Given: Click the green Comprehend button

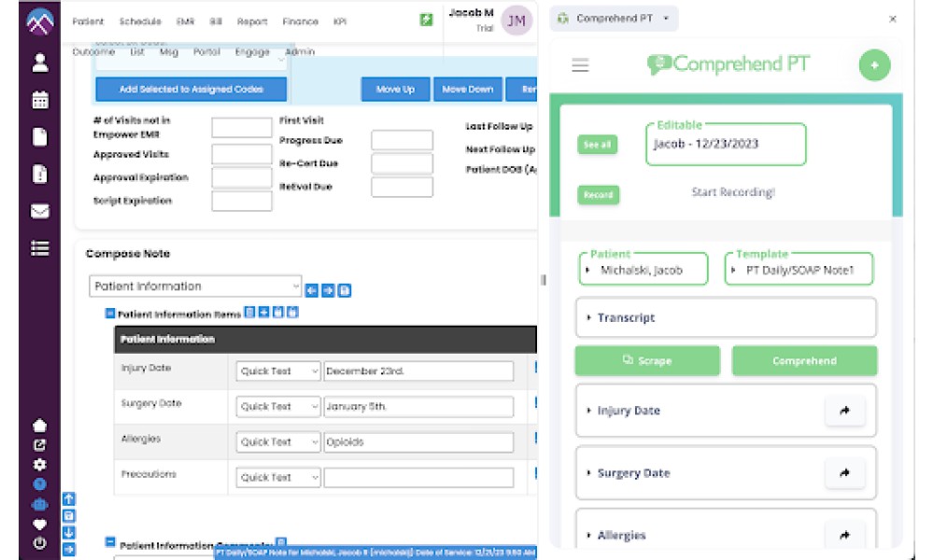Looking at the screenshot, I should pyautogui.click(x=804, y=360).
